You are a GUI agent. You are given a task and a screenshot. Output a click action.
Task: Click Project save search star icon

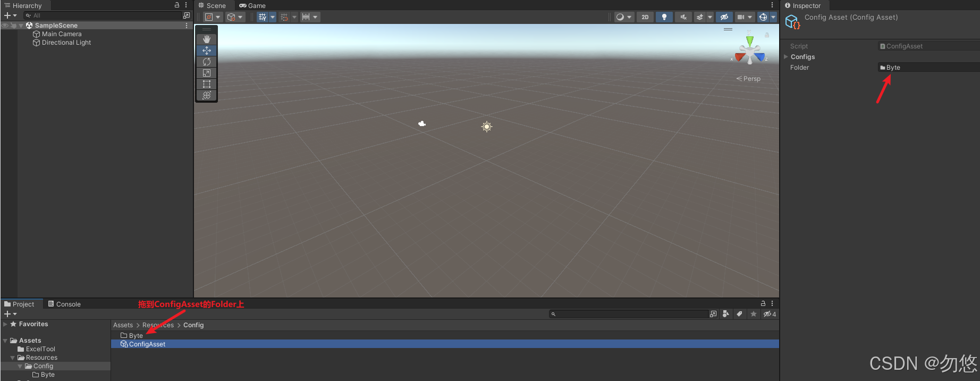(x=753, y=314)
